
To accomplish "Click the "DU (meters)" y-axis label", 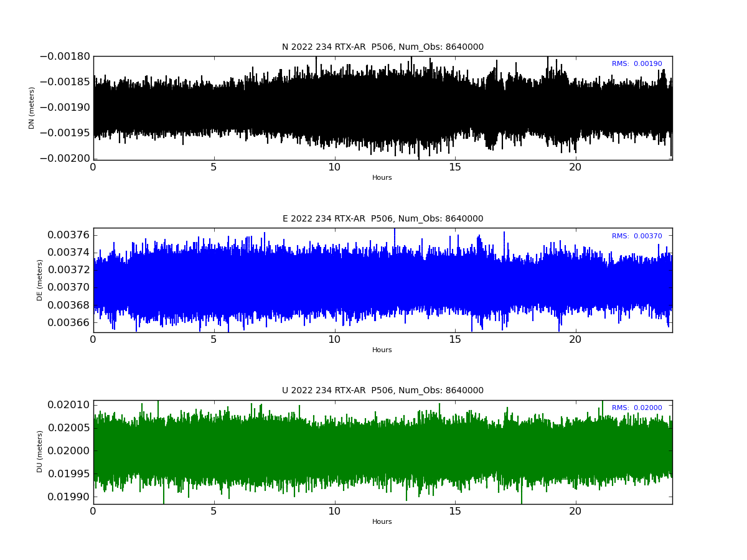I will click(40, 452).
